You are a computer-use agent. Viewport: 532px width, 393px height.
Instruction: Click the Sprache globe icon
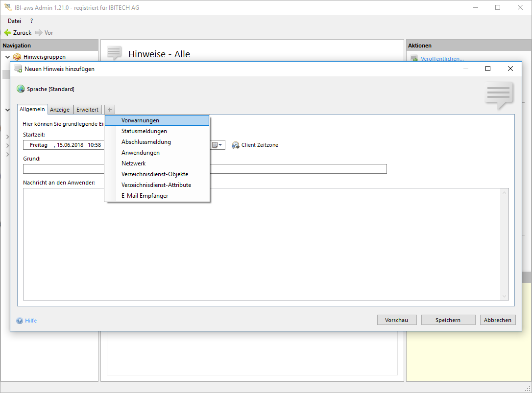point(21,89)
